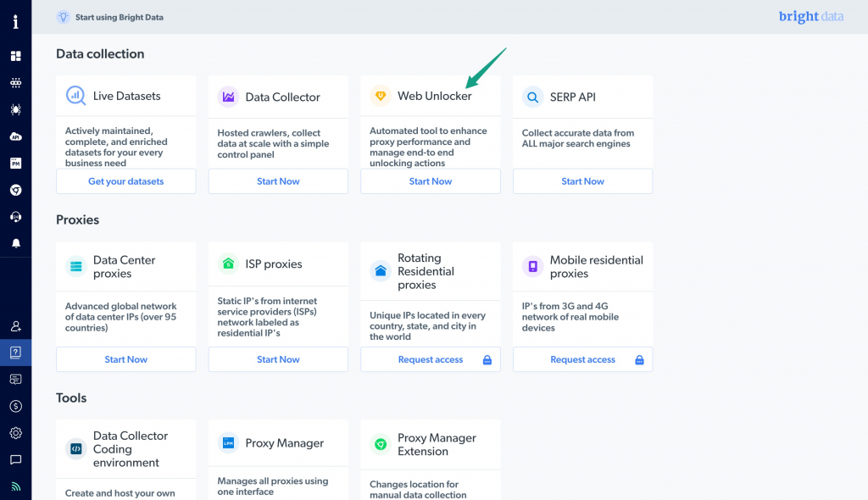Click the info icon at sidebar top

[x=15, y=21]
